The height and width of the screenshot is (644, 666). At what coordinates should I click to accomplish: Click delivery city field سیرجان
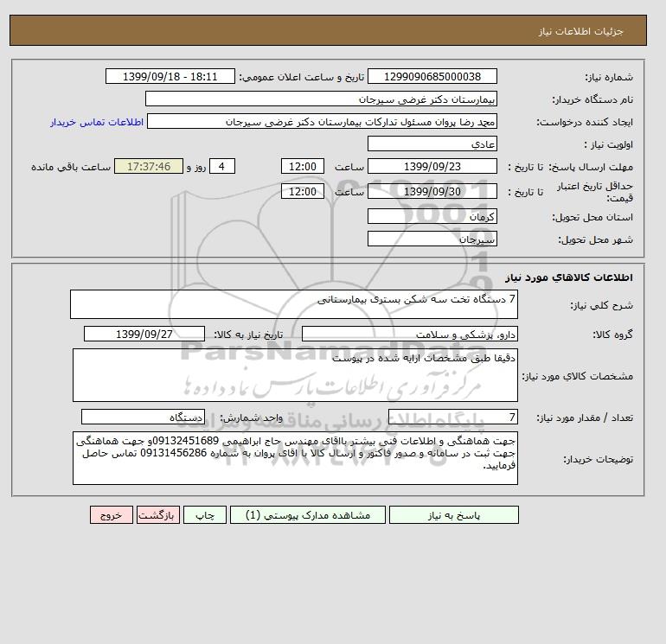pos(432,239)
